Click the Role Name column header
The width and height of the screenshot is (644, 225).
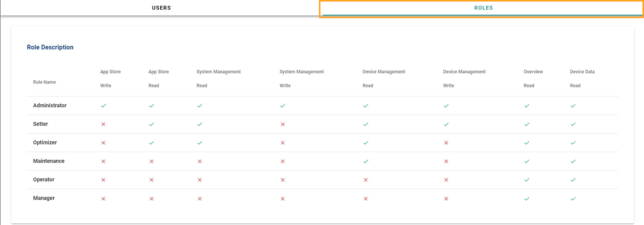(44, 82)
